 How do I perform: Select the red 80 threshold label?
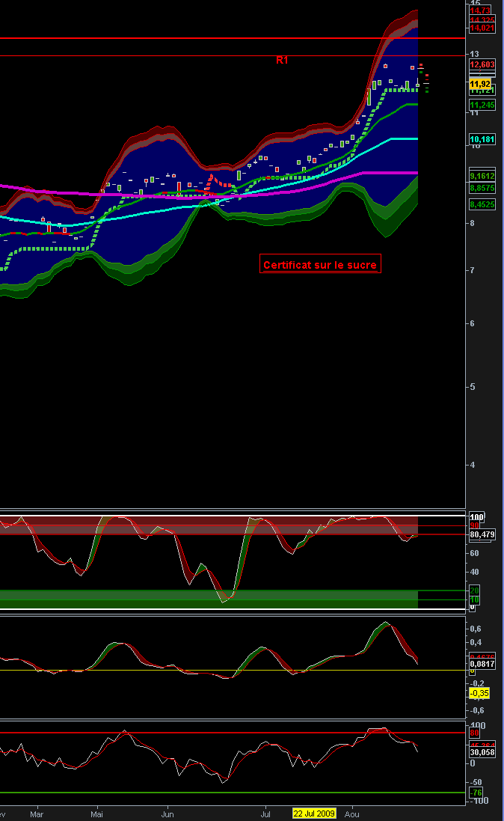[x=474, y=733]
